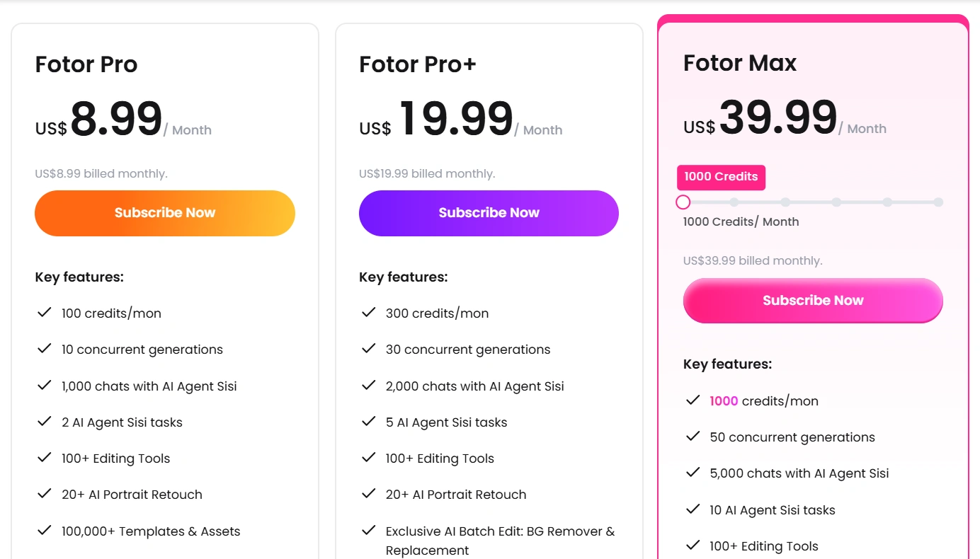Click checkmark next to 300 credits/mon

pos(368,313)
